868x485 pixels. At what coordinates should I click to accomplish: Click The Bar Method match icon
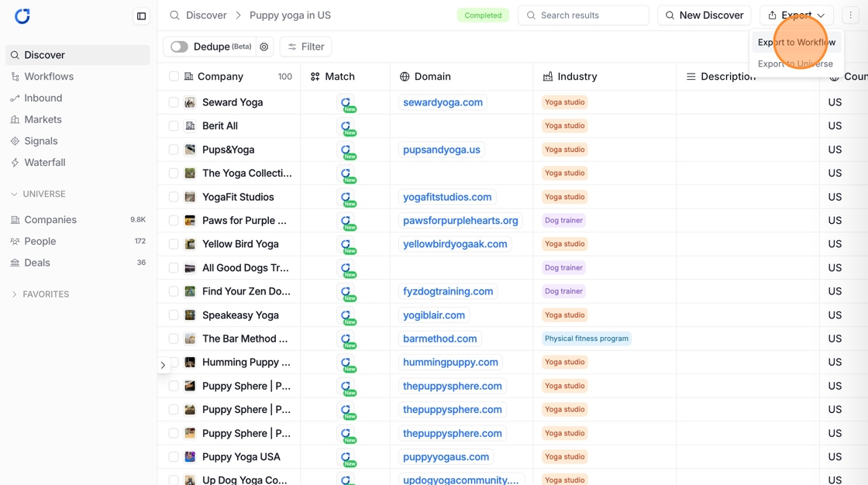(x=346, y=339)
